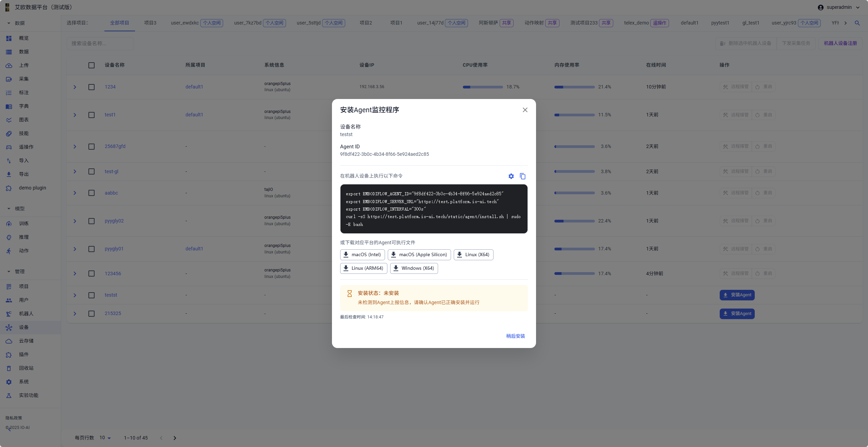Viewport: 868px width, 447px height.
Task: Open the rows-per-page dropdown
Action: coord(105,438)
